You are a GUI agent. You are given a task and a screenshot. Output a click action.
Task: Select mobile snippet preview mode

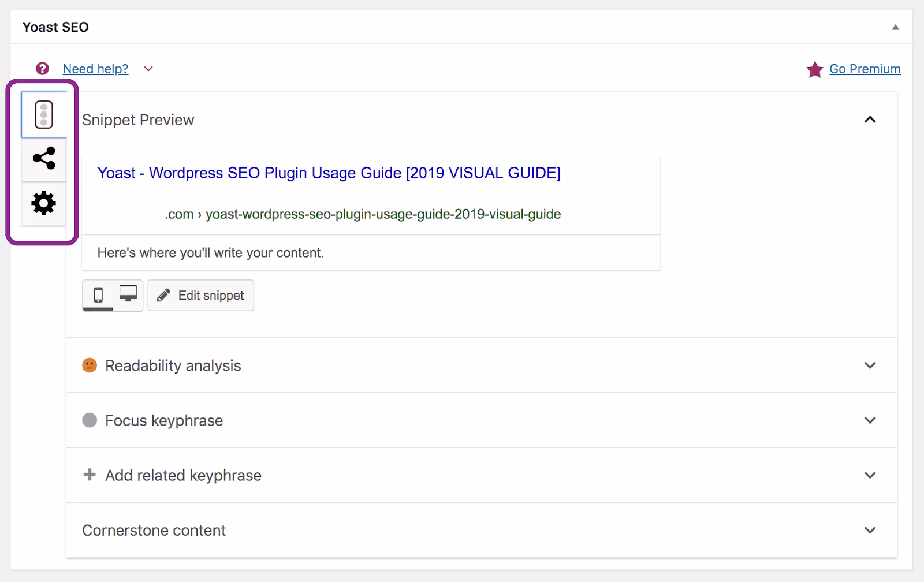point(98,295)
